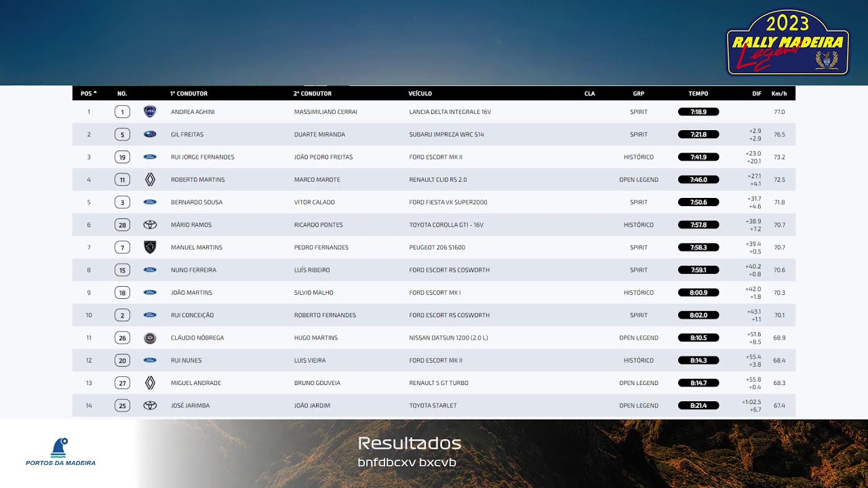Screen dimensions: 868x488
Task: Sort by GRP column header
Action: tap(639, 94)
